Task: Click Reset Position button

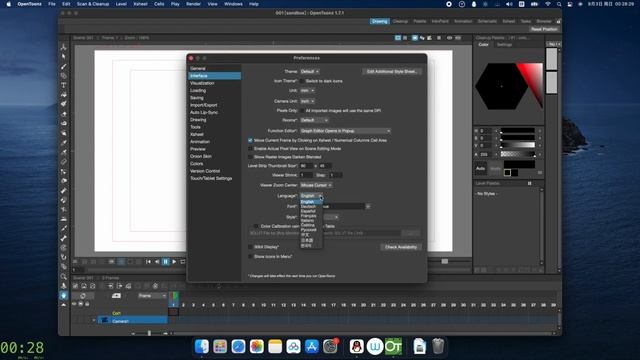Action: (544, 29)
